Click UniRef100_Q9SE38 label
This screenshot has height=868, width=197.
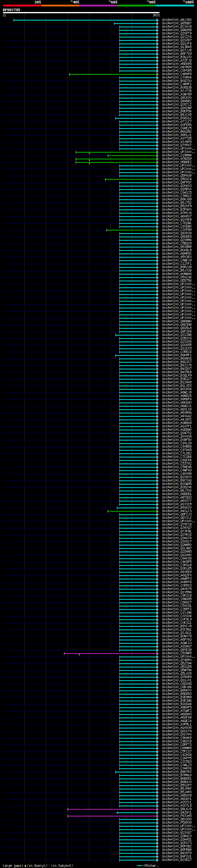177,650
